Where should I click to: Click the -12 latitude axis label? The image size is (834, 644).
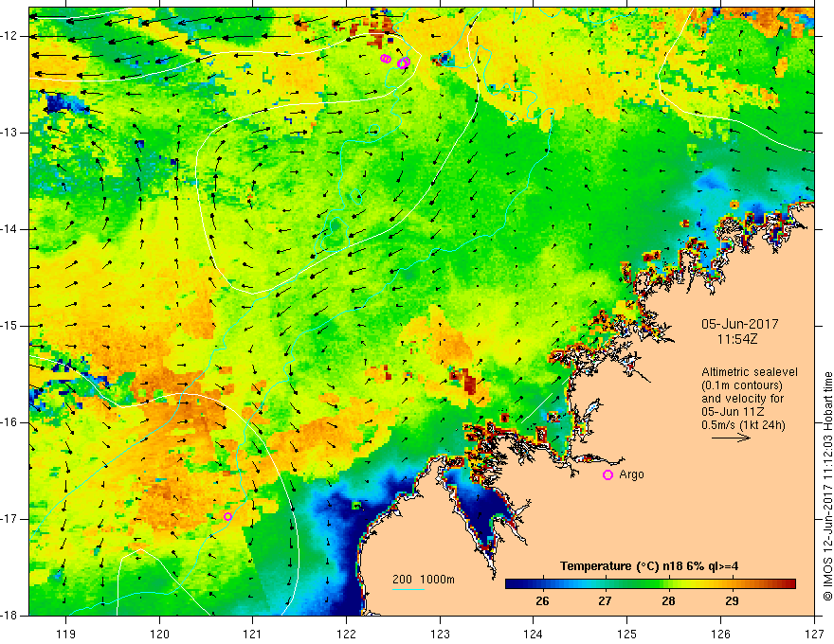(9, 36)
